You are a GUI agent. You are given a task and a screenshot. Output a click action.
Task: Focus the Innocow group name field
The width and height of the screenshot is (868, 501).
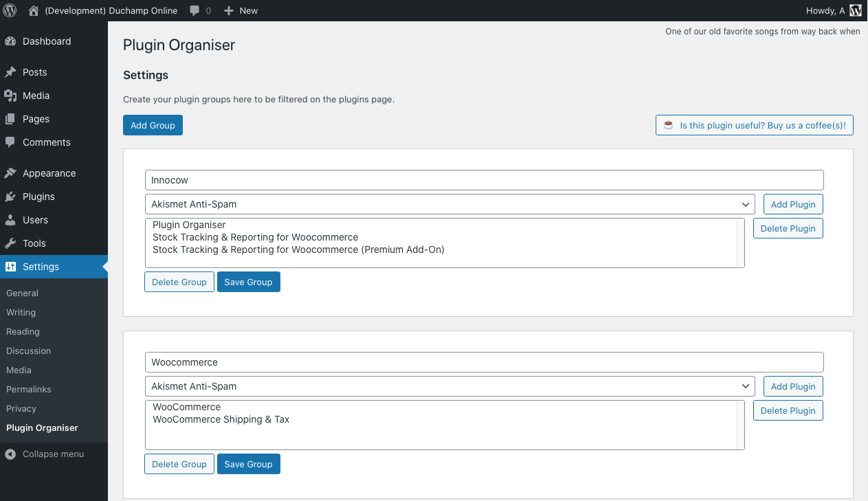pyautogui.click(x=485, y=180)
